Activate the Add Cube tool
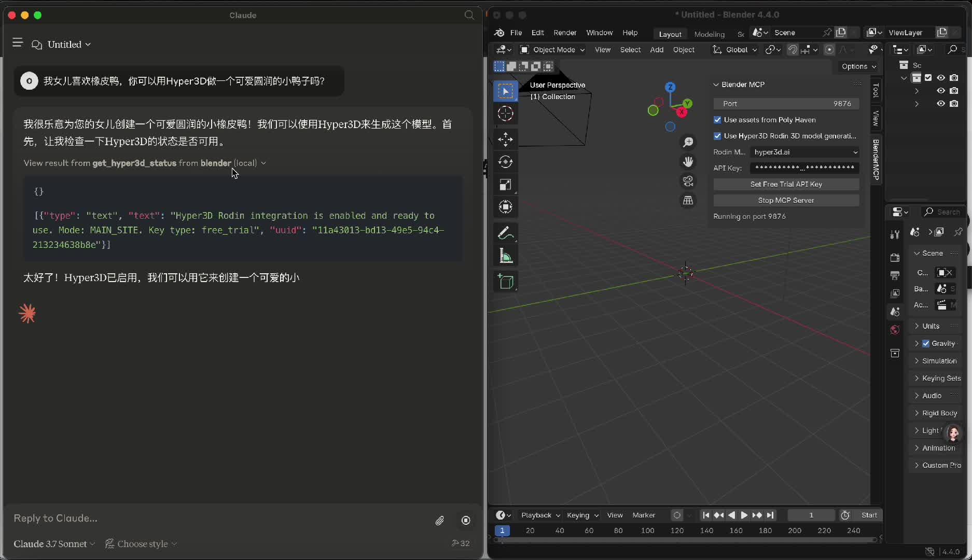The image size is (972, 560). click(505, 281)
